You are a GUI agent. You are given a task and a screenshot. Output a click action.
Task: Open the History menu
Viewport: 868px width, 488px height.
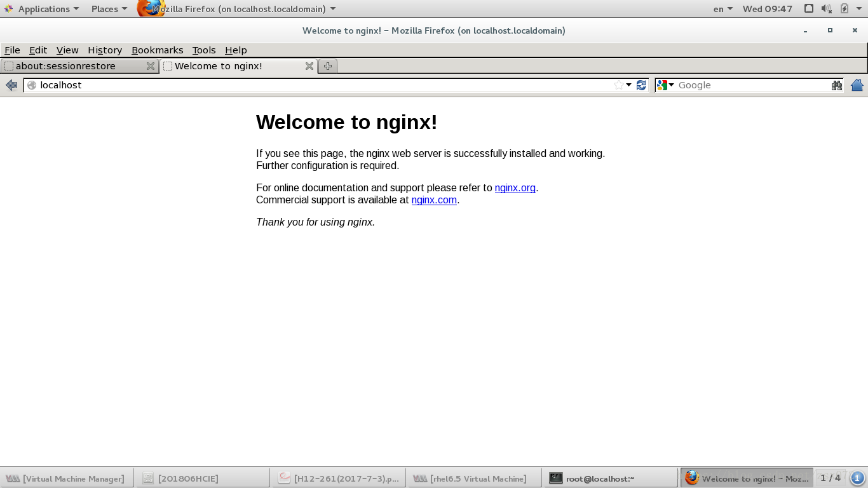(105, 50)
